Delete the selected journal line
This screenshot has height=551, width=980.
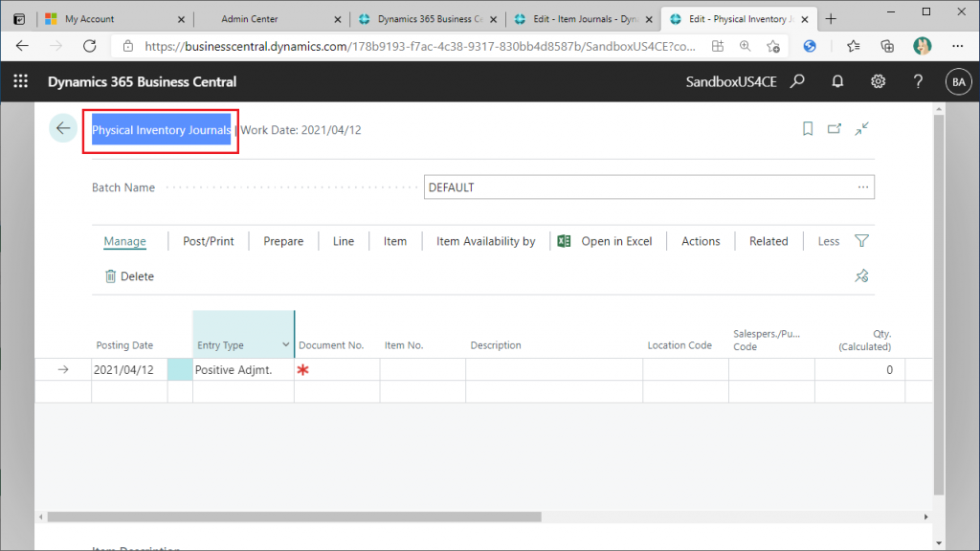pyautogui.click(x=129, y=276)
